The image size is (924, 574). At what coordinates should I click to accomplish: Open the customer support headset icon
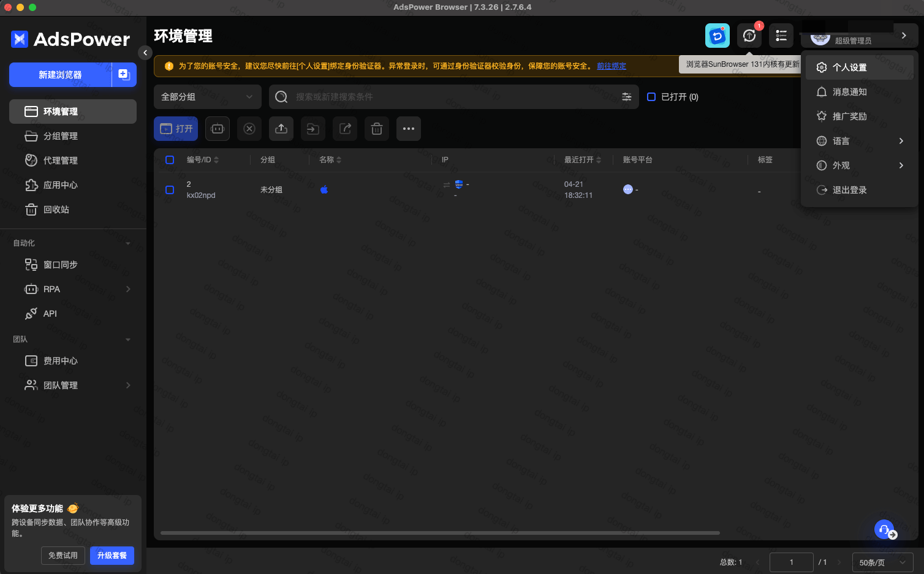(x=885, y=529)
